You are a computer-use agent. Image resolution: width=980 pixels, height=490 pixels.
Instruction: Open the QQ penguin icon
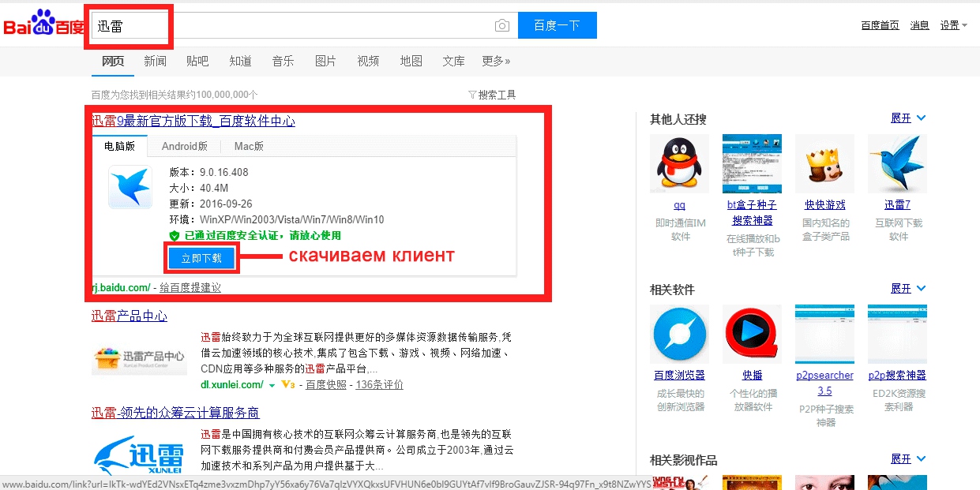[x=679, y=163]
